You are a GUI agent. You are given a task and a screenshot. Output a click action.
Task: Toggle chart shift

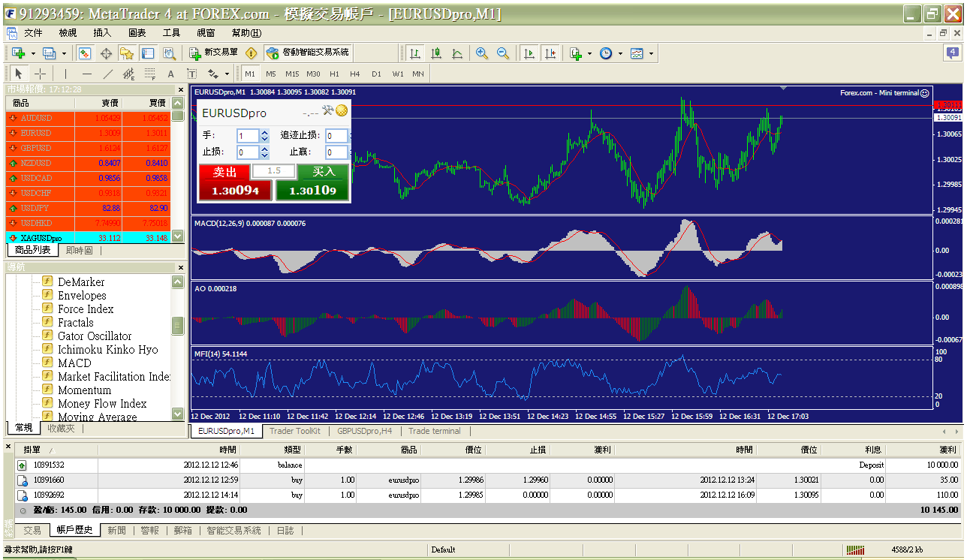point(550,53)
